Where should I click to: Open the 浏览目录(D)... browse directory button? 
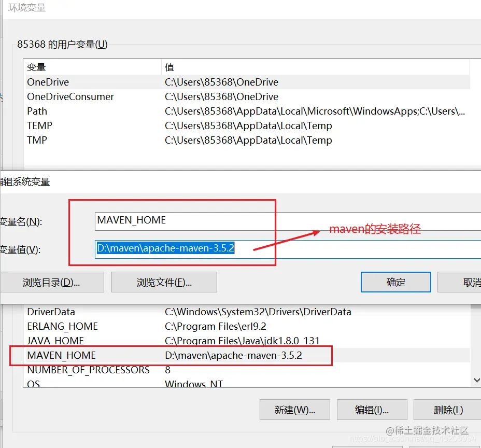(51, 282)
